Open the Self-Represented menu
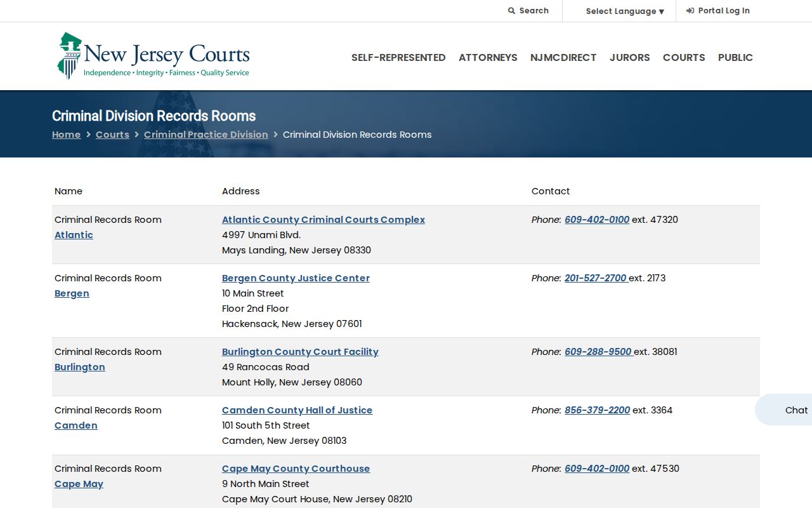Image resolution: width=812 pixels, height=508 pixels. (x=398, y=57)
